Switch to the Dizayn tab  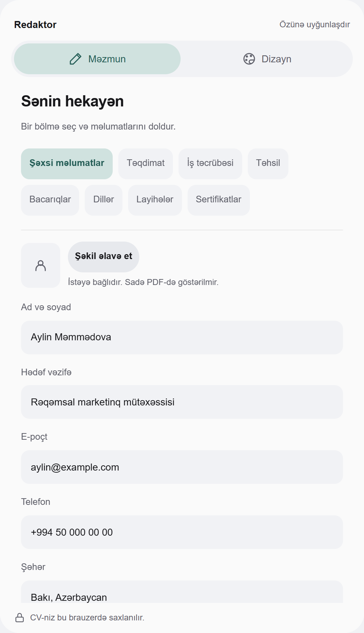point(267,59)
